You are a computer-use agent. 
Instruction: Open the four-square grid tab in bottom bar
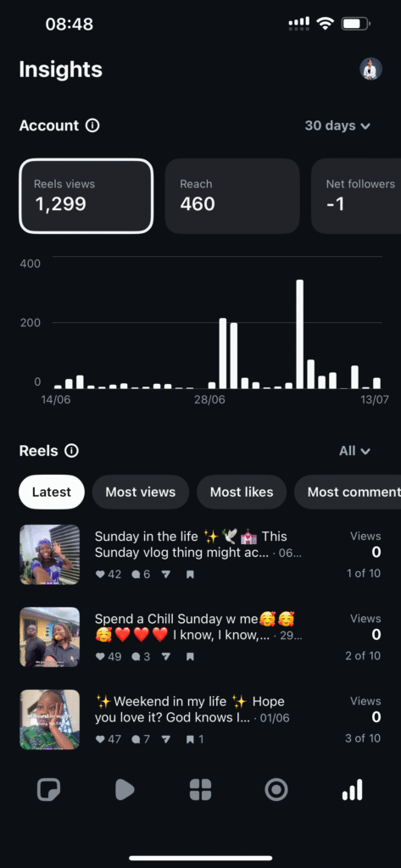pyautogui.click(x=200, y=789)
